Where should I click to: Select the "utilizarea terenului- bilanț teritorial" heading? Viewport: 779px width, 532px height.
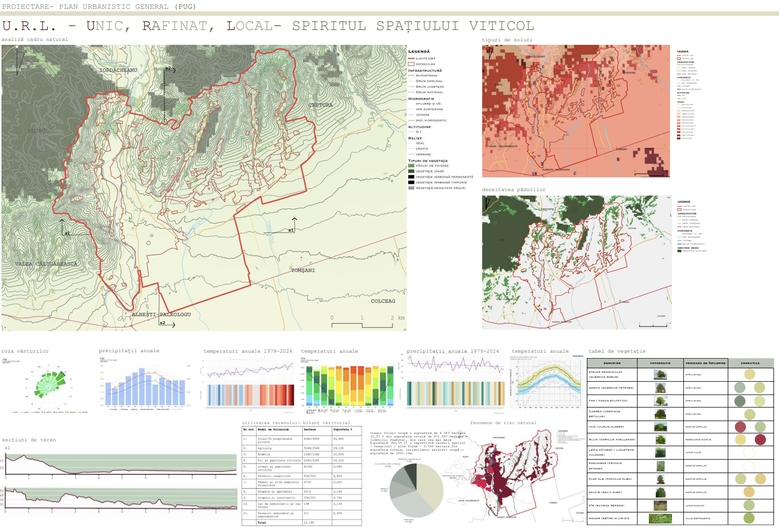pyautogui.click(x=296, y=423)
